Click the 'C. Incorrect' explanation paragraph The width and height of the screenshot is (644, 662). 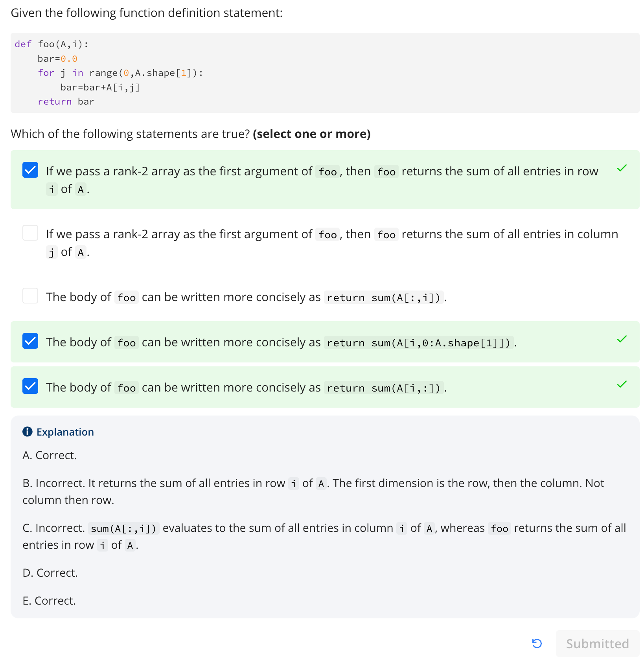click(324, 536)
